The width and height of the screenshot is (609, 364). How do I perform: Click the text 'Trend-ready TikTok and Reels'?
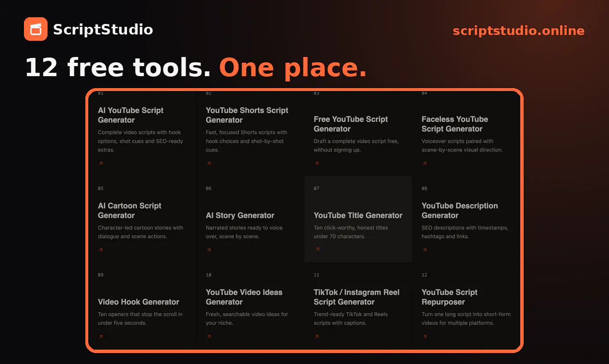click(351, 315)
